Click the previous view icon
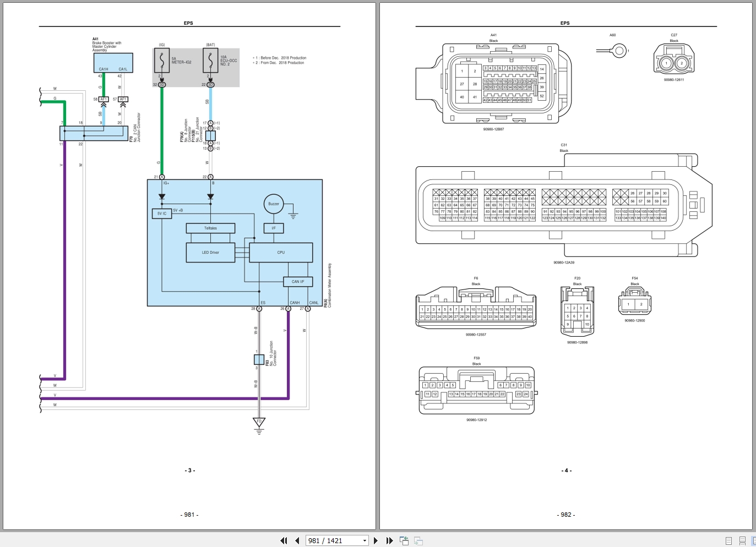 pos(404,540)
